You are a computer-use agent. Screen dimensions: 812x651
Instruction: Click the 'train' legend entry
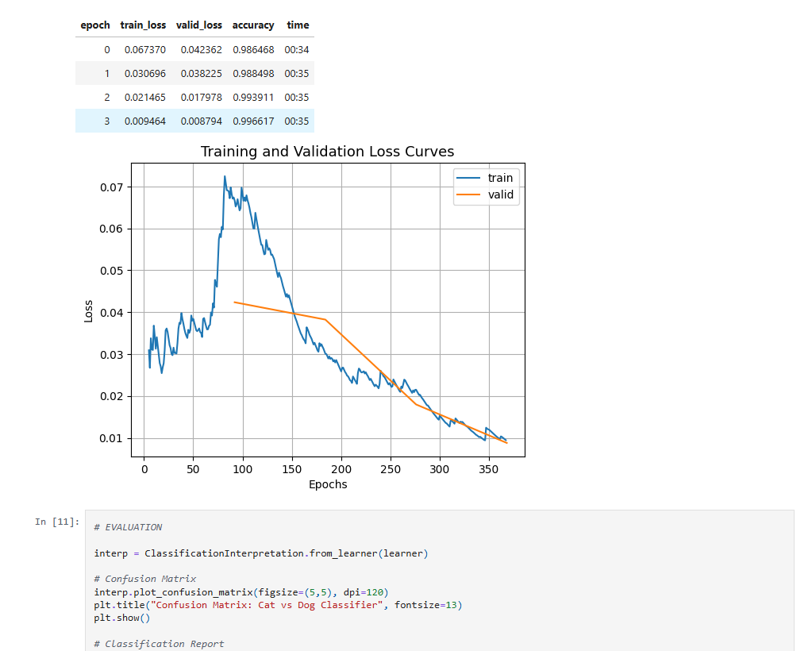coord(500,178)
